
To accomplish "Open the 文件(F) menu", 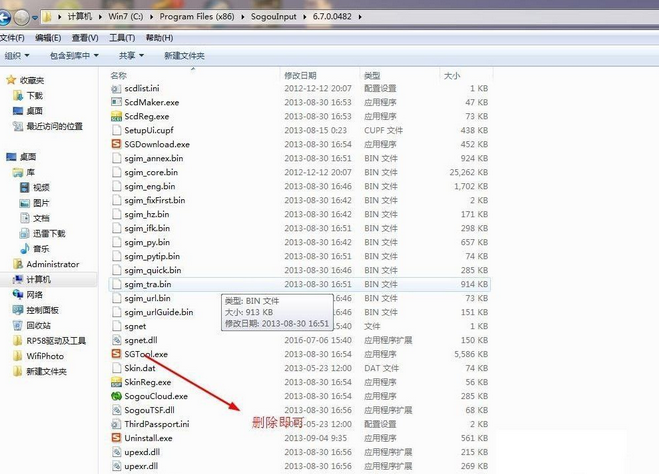I will (x=12, y=38).
